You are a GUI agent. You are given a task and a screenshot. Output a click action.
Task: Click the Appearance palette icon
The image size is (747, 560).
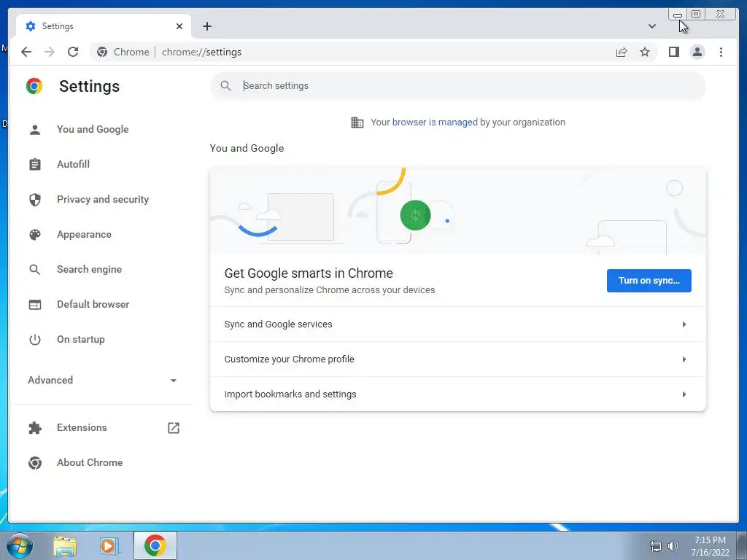pos(35,234)
